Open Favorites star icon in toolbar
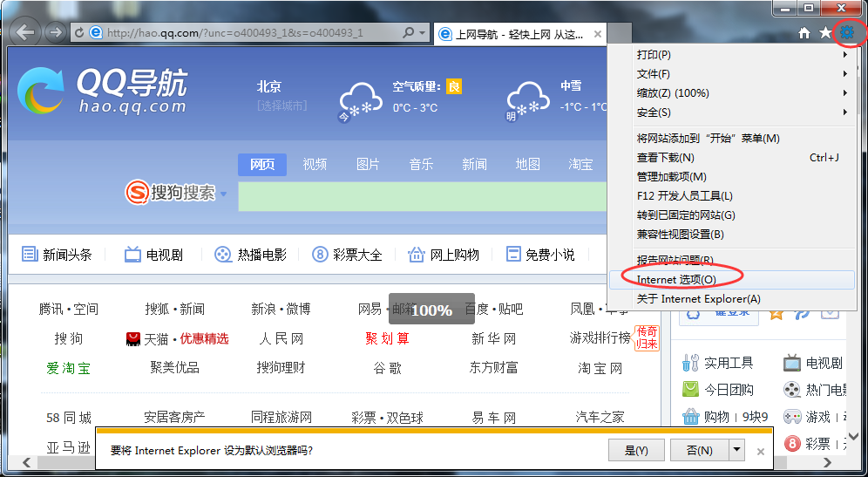868x477 pixels. pos(825,33)
